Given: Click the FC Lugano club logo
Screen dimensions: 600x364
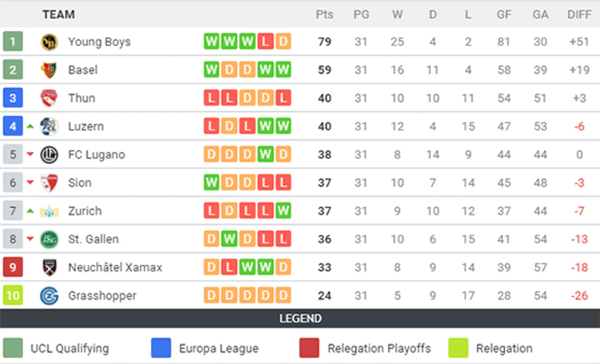Looking at the screenshot, I should tap(49, 155).
